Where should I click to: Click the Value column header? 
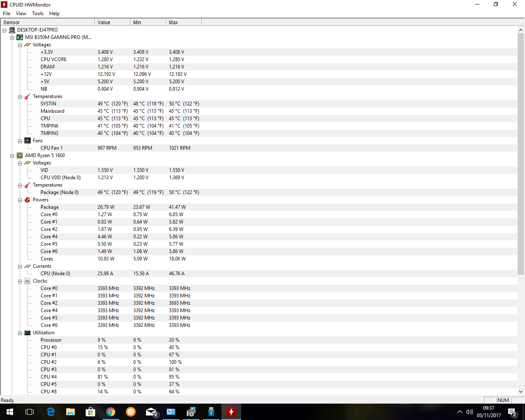coord(112,22)
